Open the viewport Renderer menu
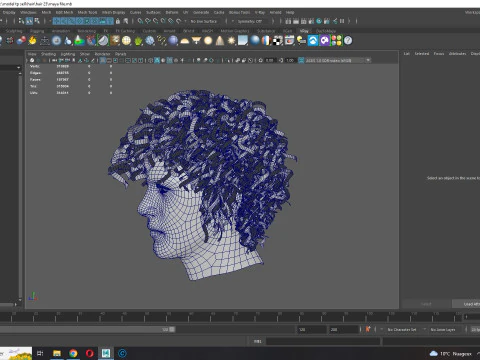The image size is (480, 360). [x=102, y=54]
